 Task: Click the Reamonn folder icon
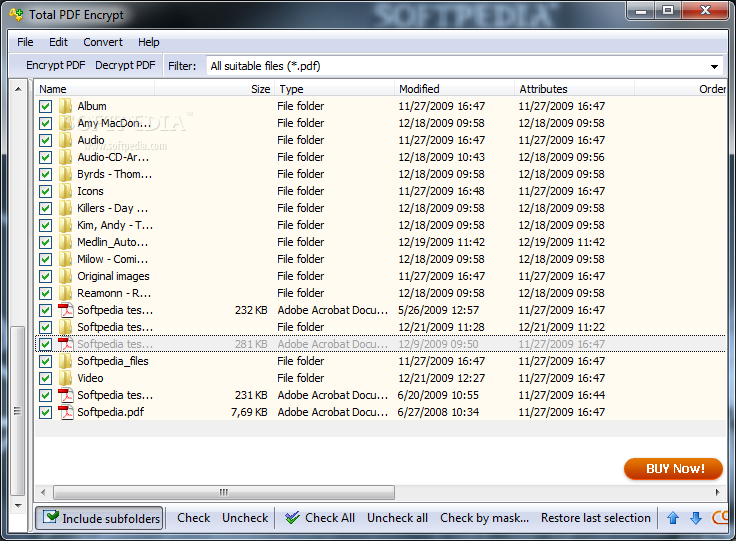66,293
